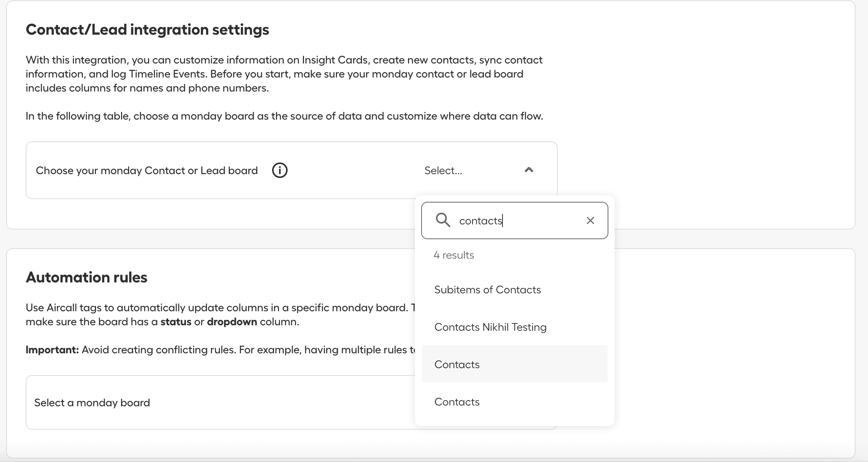Screen dimensions: 868x462
Task: Click into the 'contacts' search field
Action: click(x=518, y=220)
